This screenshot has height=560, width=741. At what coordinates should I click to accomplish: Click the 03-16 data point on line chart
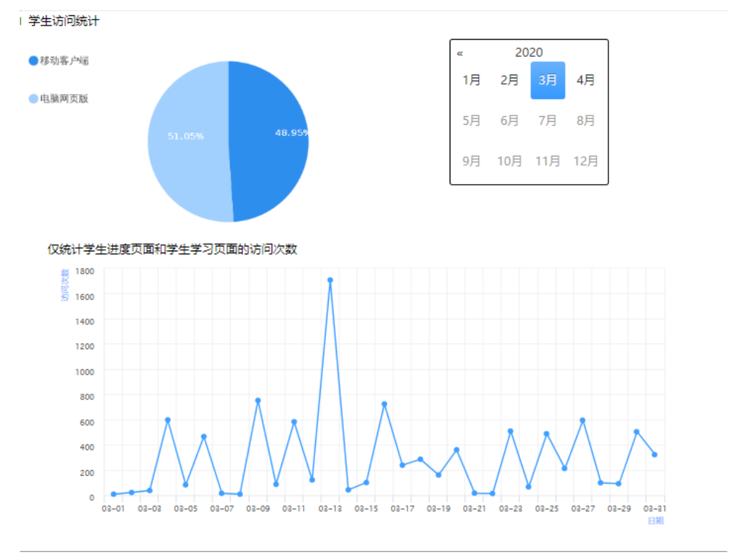(384, 404)
